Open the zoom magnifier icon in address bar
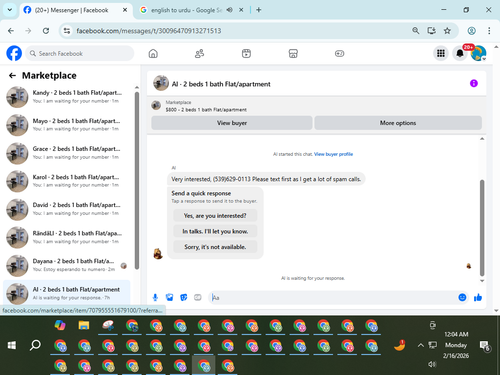This screenshot has width=500, height=375. click(x=416, y=31)
